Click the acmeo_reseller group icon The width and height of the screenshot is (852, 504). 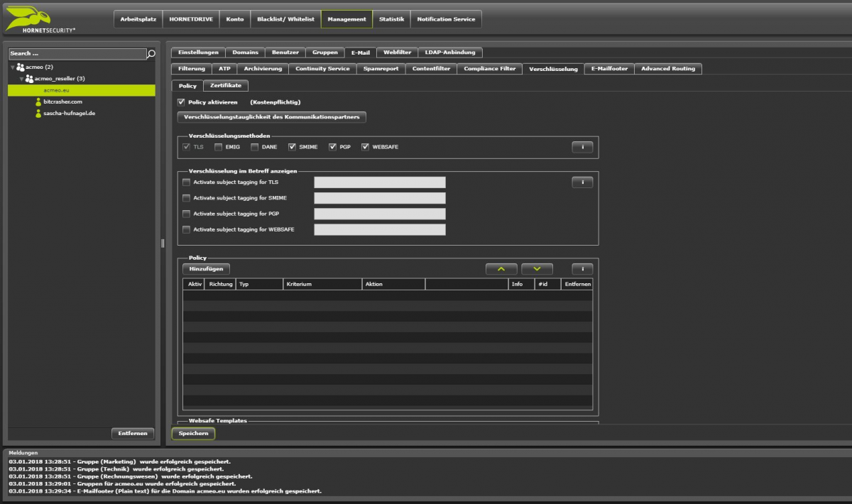tap(30, 79)
